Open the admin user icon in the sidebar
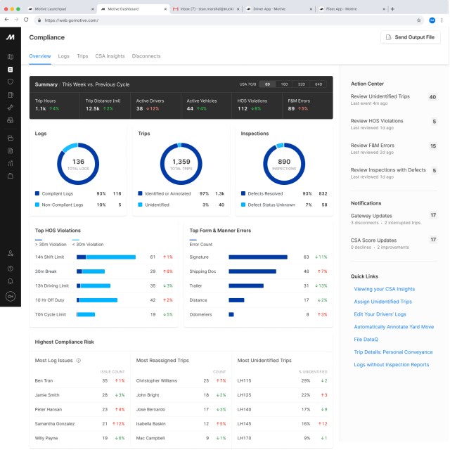The width and height of the screenshot is (450, 476). click(x=11, y=253)
